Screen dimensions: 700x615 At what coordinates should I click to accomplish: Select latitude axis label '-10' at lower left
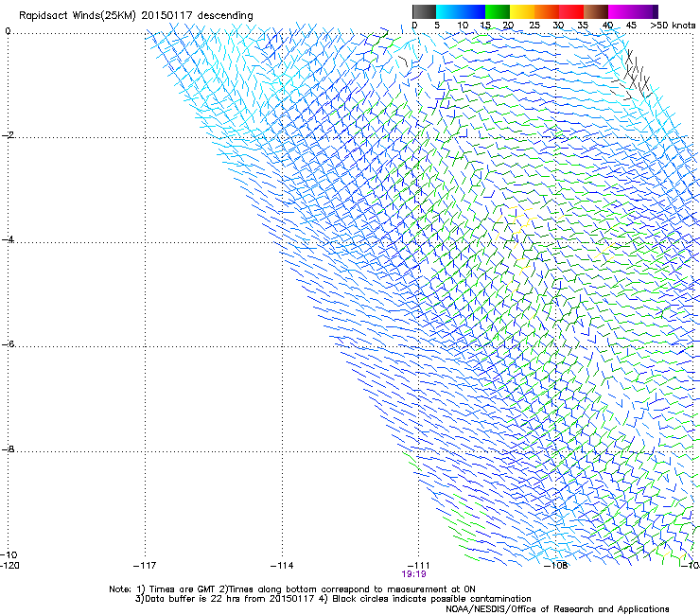tap(9, 554)
